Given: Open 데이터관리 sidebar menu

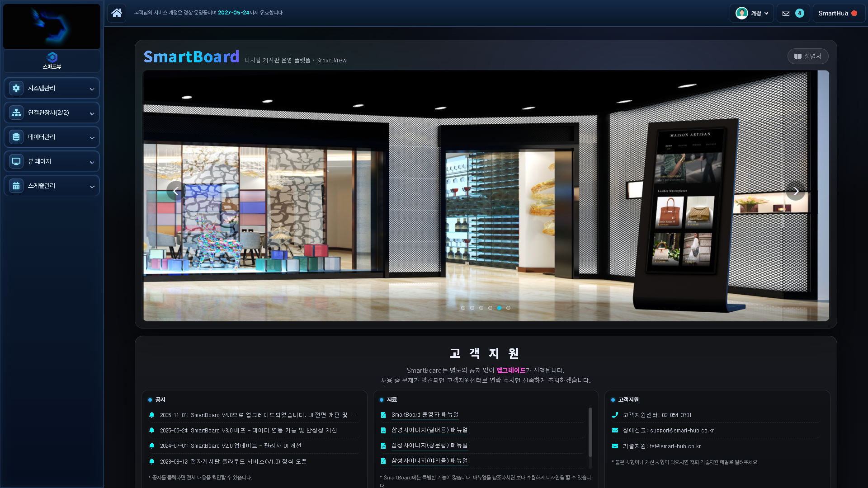Looking at the screenshot, I should [x=52, y=137].
